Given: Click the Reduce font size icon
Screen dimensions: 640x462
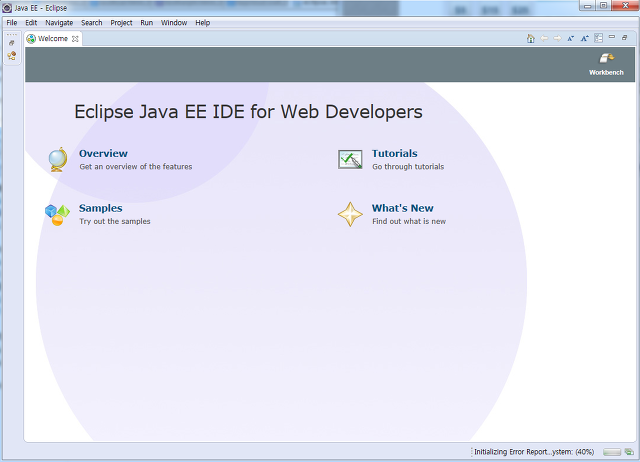Looking at the screenshot, I should [571, 38].
